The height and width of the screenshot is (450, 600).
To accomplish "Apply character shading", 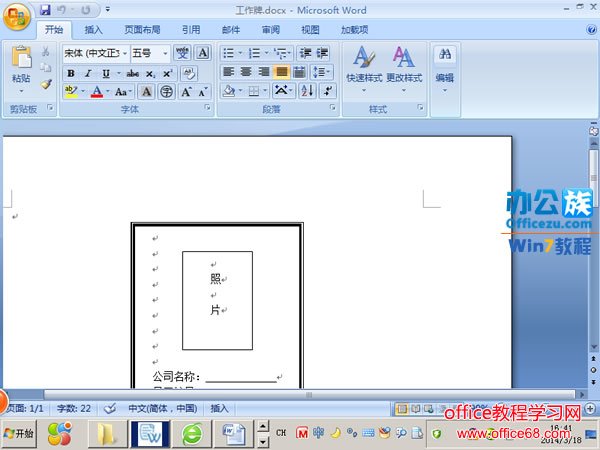I will click(x=147, y=91).
